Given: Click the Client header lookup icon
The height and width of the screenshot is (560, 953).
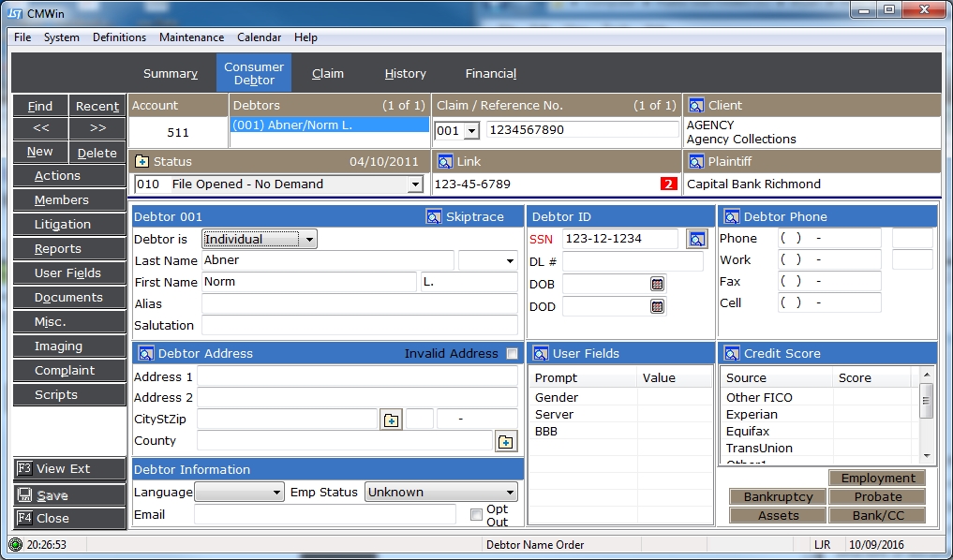Looking at the screenshot, I should 695,105.
